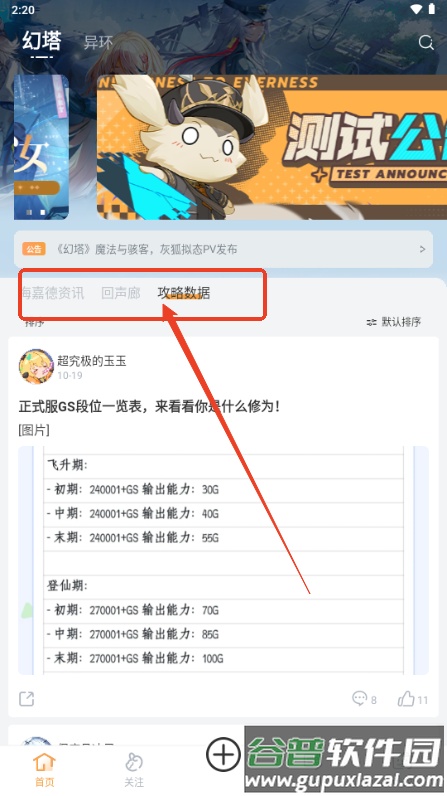This screenshot has width=447, height=796.
Task: Open the 灰狐拟态PV announcement link
Action: click(146, 249)
